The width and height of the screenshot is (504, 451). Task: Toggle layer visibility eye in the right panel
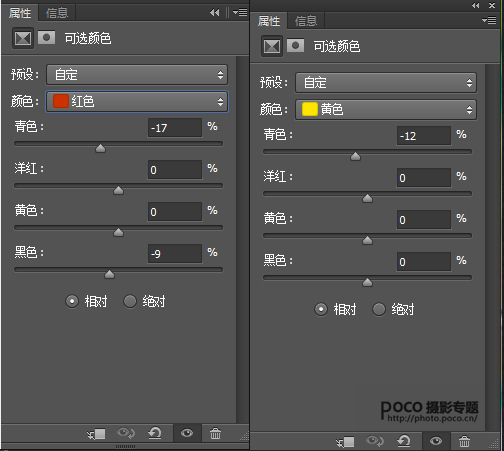tap(436, 441)
